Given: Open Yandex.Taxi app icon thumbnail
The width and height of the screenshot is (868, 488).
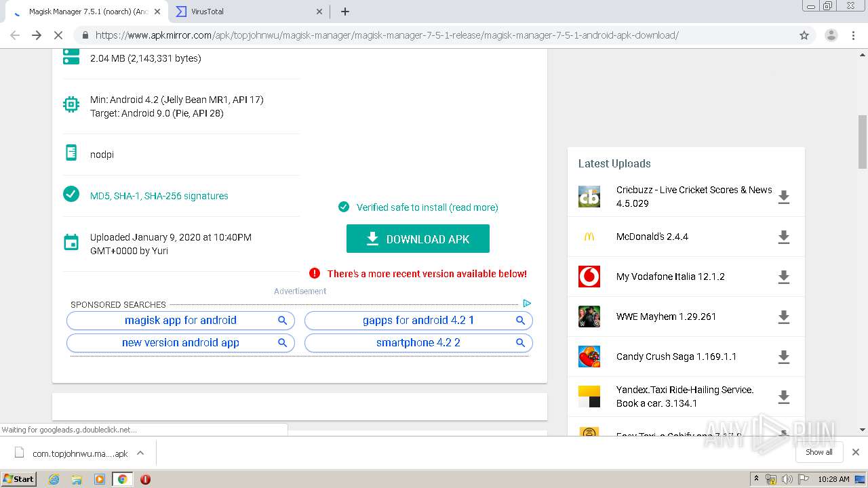Looking at the screenshot, I should (x=589, y=396).
